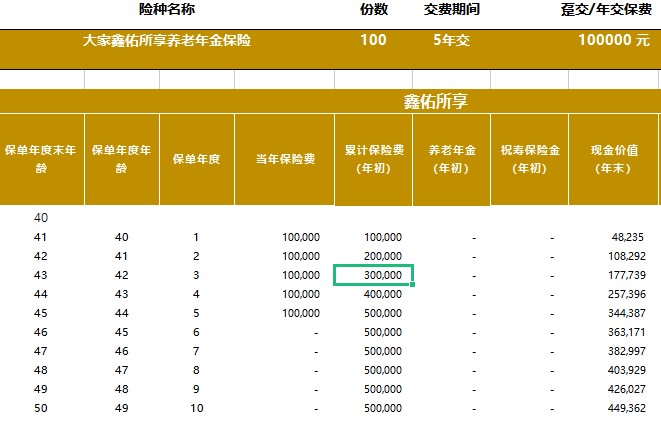
Task: Select cumulative premium 500,000 in policy year 10
Action: tap(383, 408)
